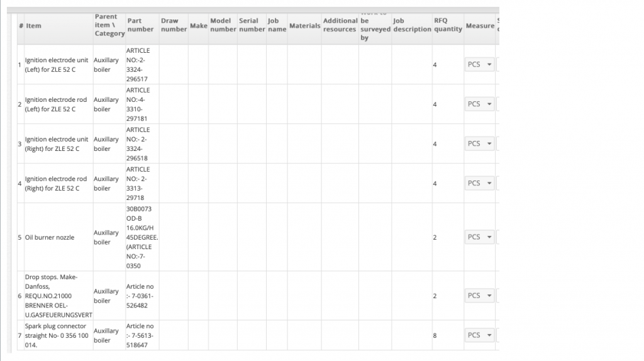
Task: Select the Job name column header
Action: click(277, 25)
